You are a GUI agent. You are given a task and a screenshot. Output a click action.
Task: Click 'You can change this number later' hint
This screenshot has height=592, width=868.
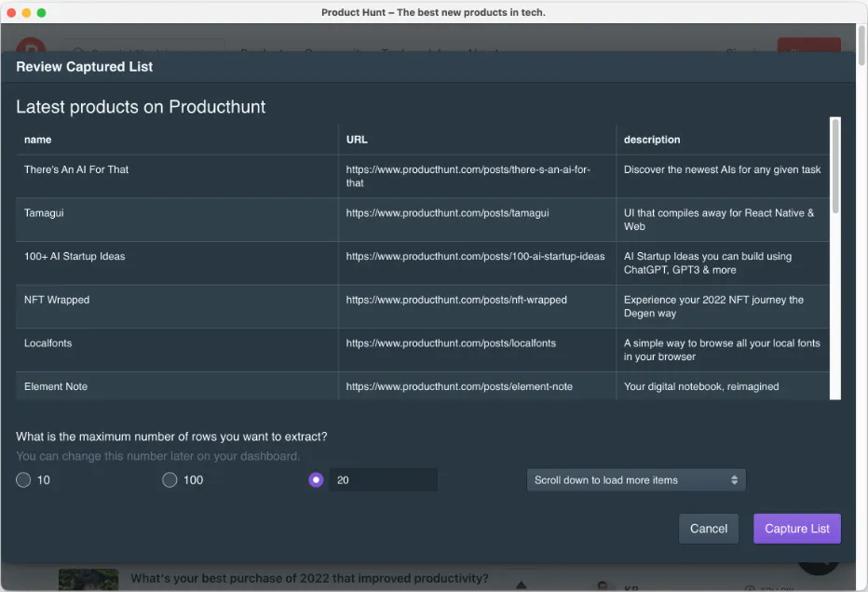[157, 456]
